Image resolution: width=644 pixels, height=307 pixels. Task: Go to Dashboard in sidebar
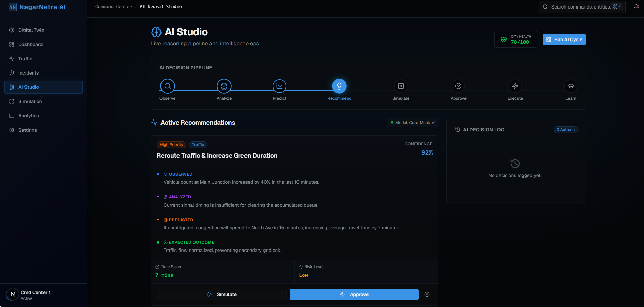click(x=44, y=44)
